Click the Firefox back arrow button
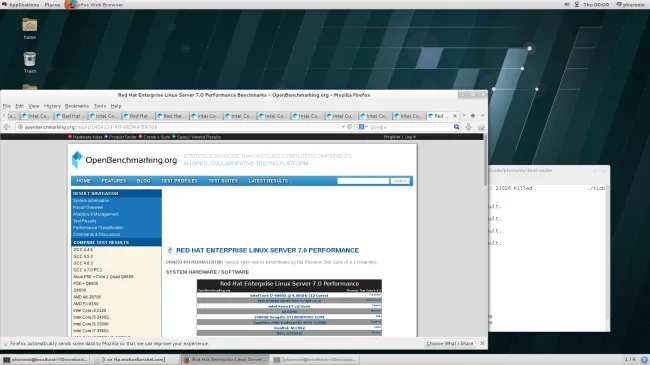The height and width of the screenshot is (365, 650). 7,127
